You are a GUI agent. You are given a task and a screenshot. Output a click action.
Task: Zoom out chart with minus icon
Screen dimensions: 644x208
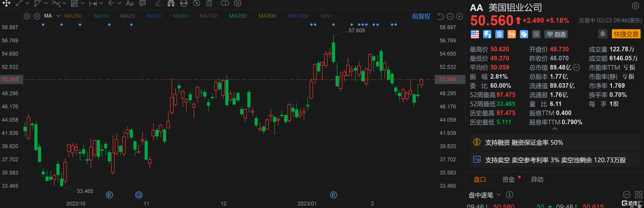tap(450, 17)
